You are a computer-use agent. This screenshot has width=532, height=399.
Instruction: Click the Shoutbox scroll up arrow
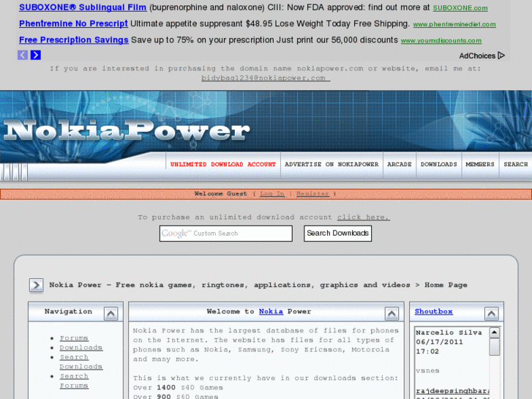[x=495, y=332]
